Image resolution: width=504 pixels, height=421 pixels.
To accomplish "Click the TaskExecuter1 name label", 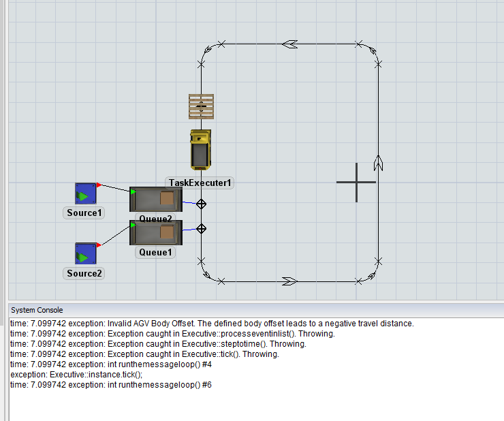I will point(200,183).
